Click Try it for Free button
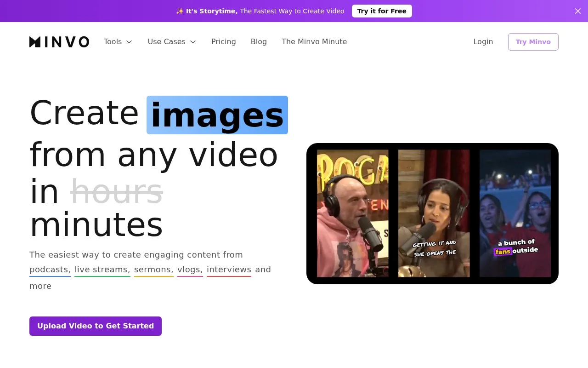The image size is (588, 368). 382,11
